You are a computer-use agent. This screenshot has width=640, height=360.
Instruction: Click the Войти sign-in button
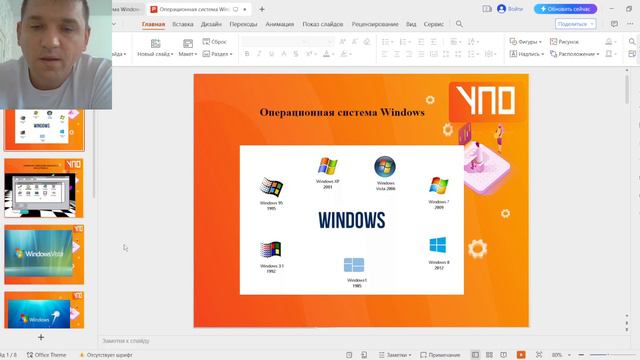pyautogui.click(x=511, y=9)
